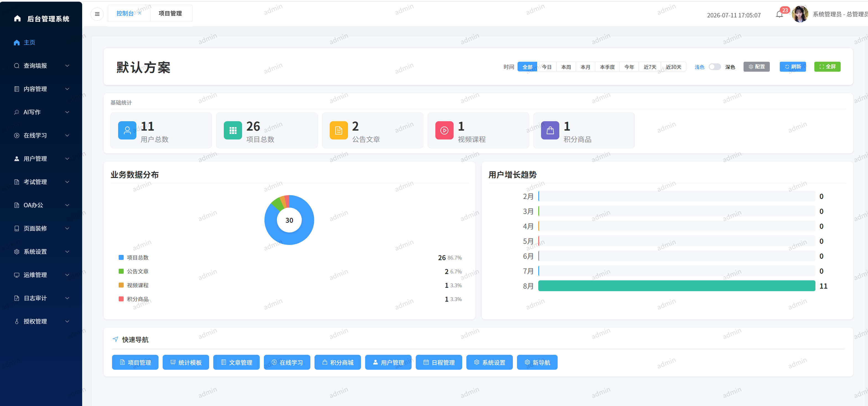Click the purple bag icon for 积分商品
This screenshot has height=406, width=868.
(550, 130)
